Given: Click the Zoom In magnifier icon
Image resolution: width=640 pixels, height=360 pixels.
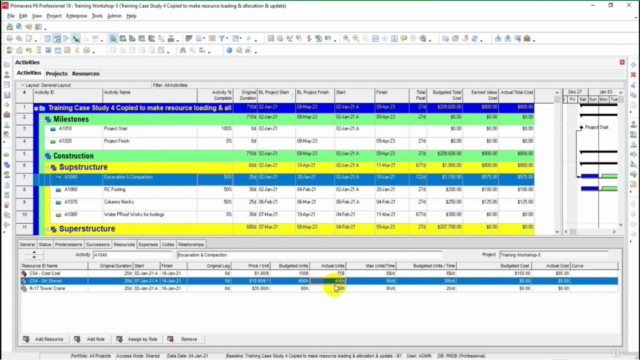Looking at the screenshot, I should [x=346, y=39].
